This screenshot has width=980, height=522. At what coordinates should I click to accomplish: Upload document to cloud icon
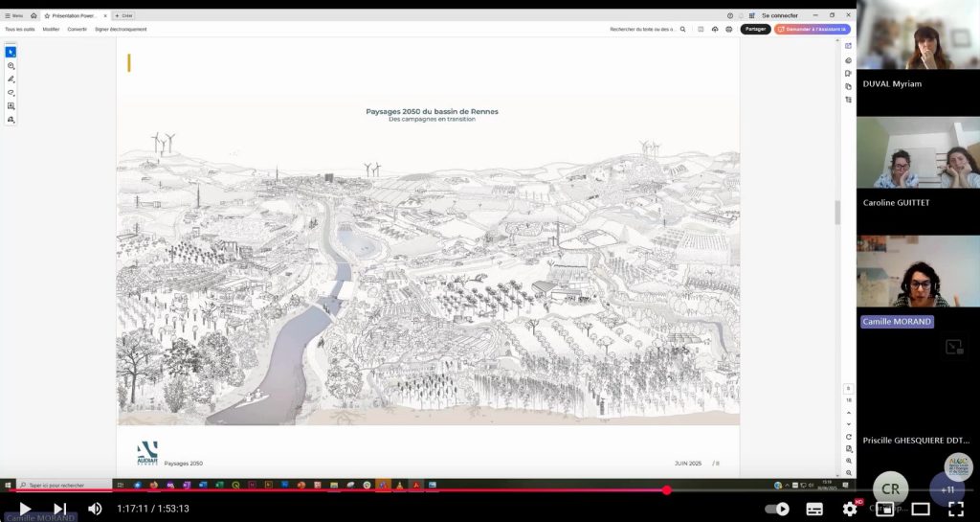(715, 30)
